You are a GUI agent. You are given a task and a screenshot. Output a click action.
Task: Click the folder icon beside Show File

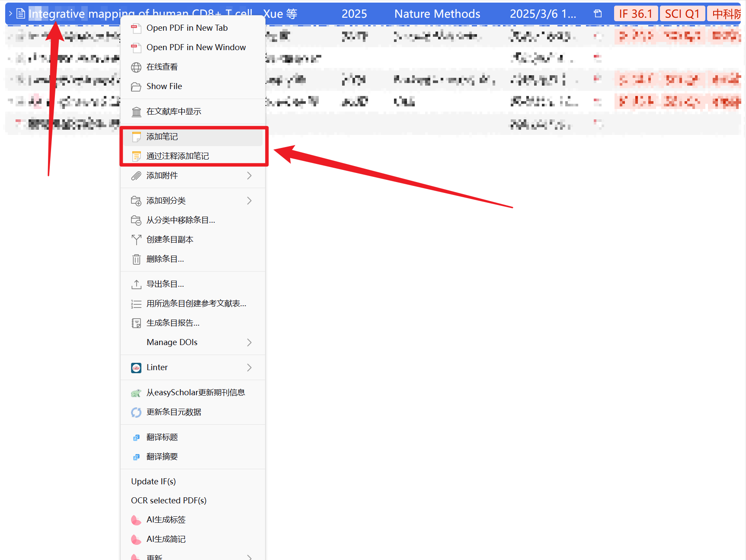(x=136, y=86)
